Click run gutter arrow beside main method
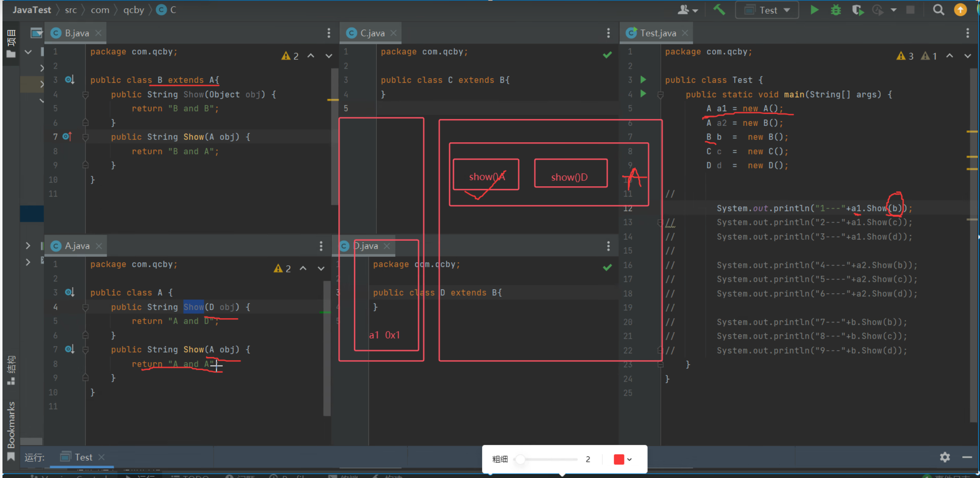Screen dimensions: 980x478 (643, 94)
